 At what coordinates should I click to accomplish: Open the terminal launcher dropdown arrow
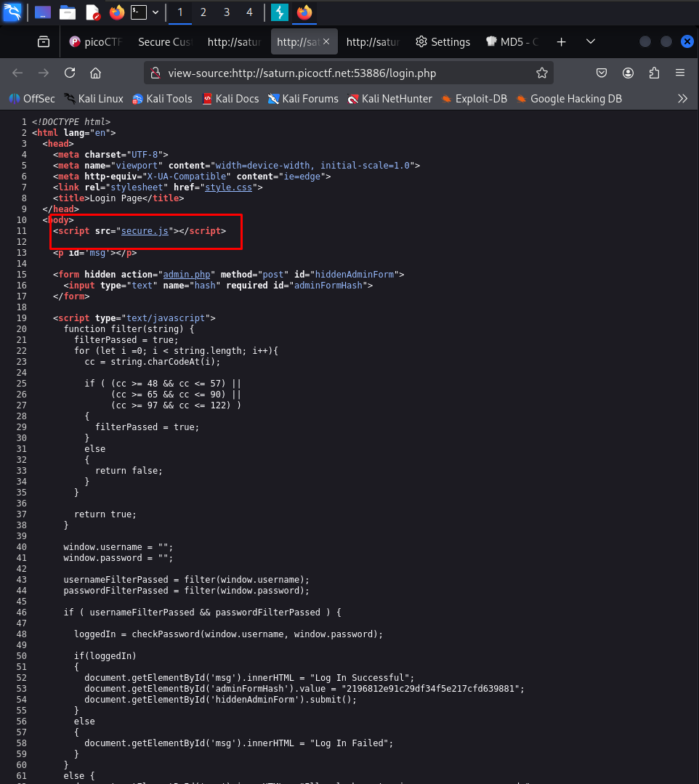tap(155, 12)
